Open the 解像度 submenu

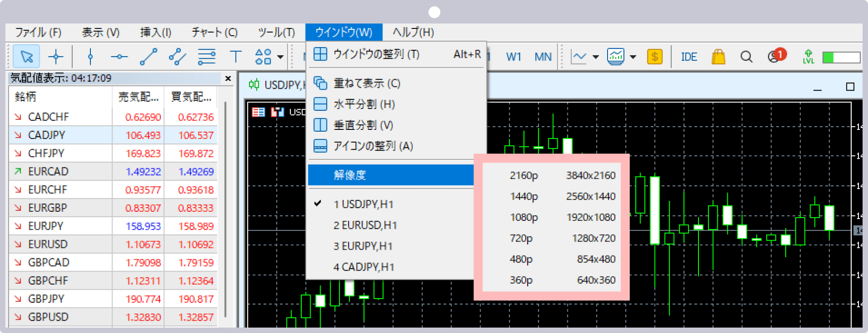(391, 175)
